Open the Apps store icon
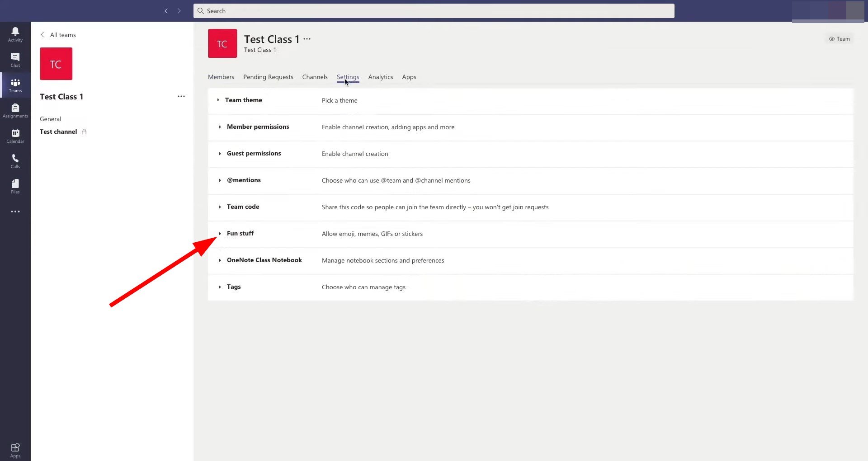 15,450
